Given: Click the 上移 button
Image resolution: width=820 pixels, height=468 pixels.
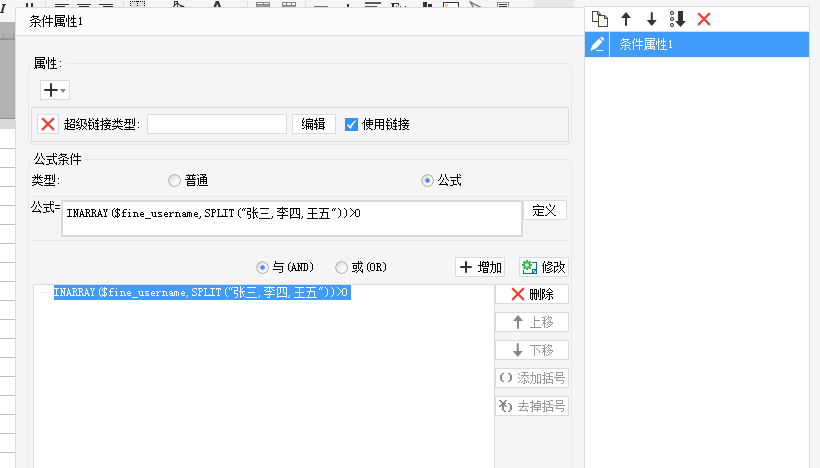Looking at the screenshot, I should point(532,322).
